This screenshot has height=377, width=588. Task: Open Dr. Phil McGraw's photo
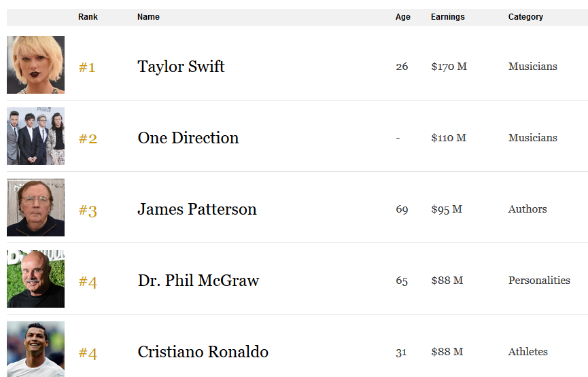pos(35,279)
